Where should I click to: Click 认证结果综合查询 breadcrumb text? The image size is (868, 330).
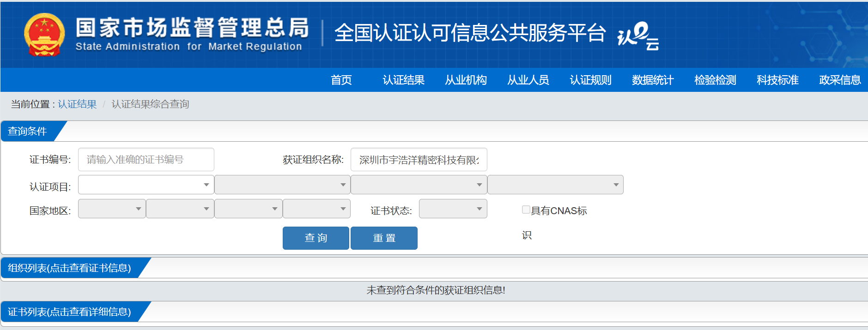tap(150, 104)
